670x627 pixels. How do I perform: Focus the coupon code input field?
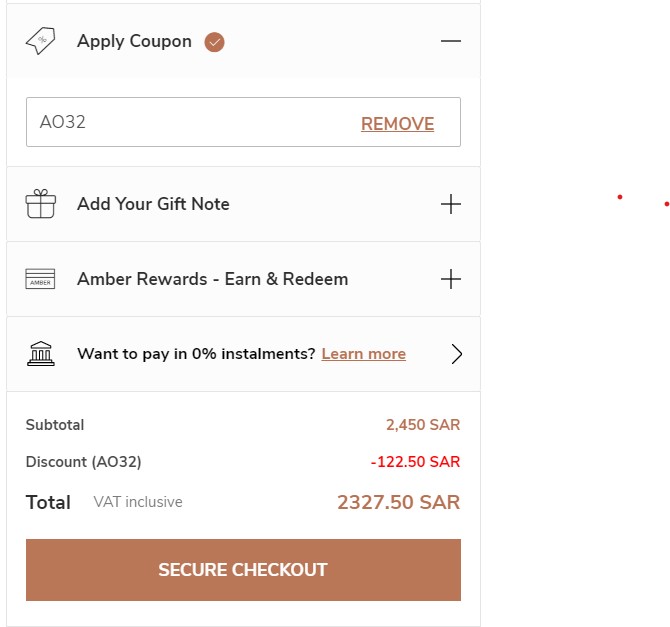pyautogui.click(x=190, y=123)
